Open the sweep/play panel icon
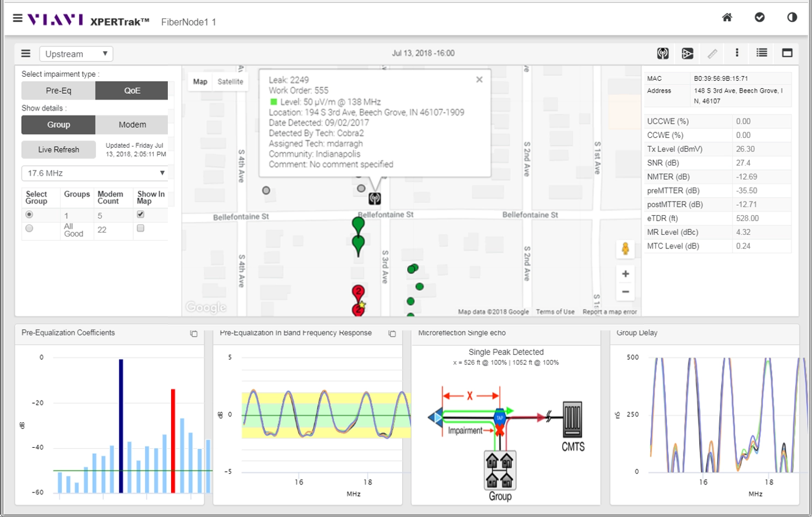Viewport: 812px width, 517px height. (688, 53)
